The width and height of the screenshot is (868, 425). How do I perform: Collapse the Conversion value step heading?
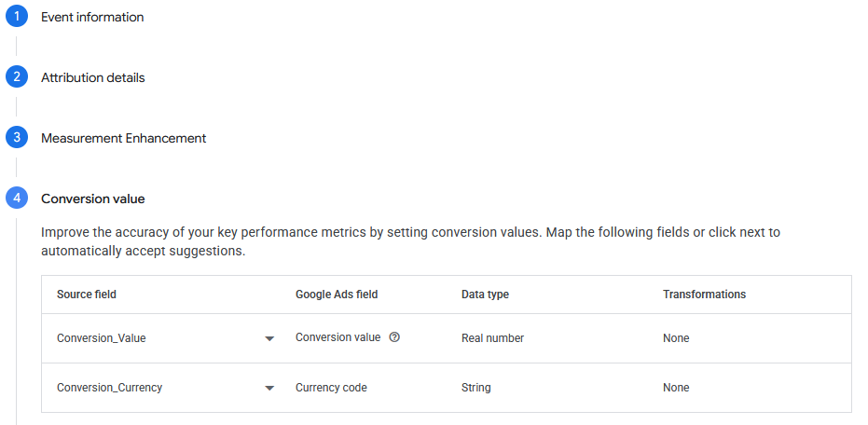coord(93,199)
